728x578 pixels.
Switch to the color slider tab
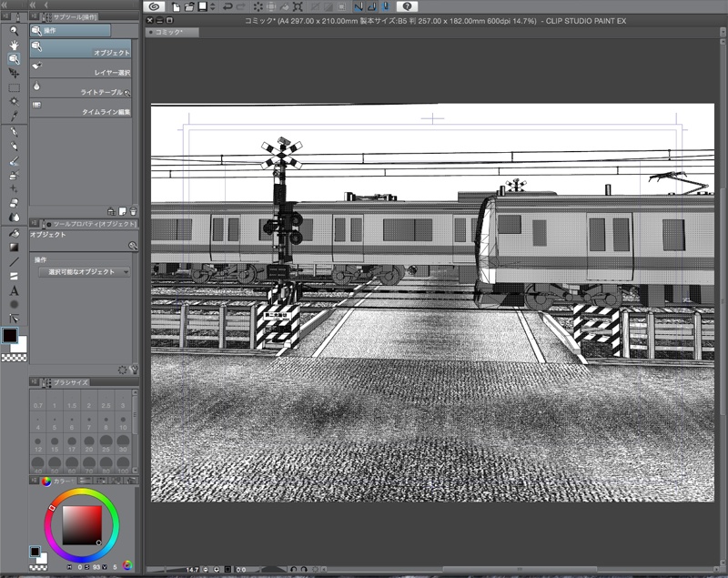point(86,481)
